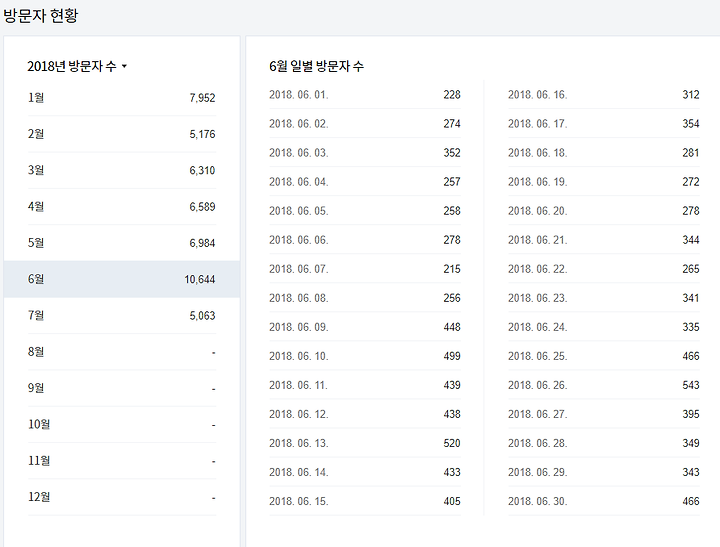Select the 7월 row showing 5,063
This screenshot has width=720, height=547.
pos(122,316)
